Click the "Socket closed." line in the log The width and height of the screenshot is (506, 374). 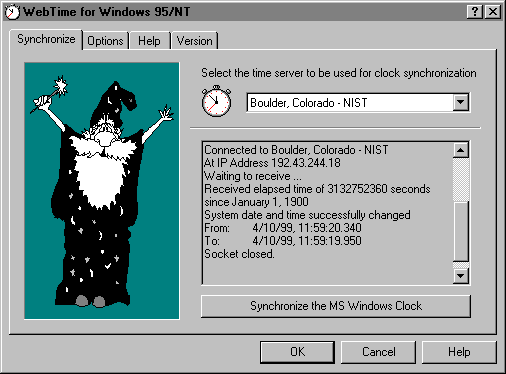(x=239, y=254)
